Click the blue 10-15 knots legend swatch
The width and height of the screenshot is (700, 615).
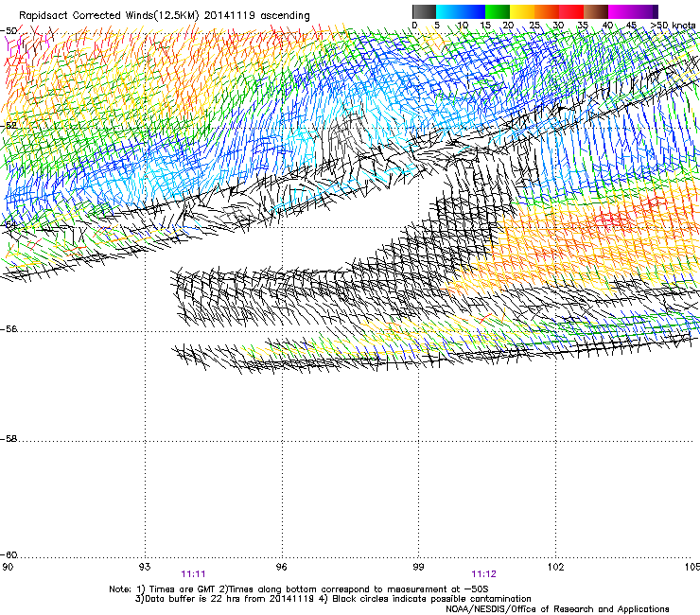(473, 11)
